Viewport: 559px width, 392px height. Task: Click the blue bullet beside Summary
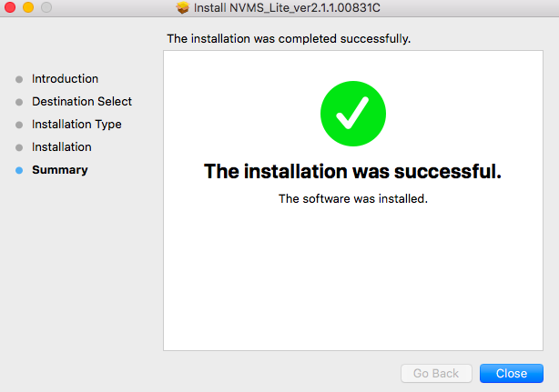(19, 170)
